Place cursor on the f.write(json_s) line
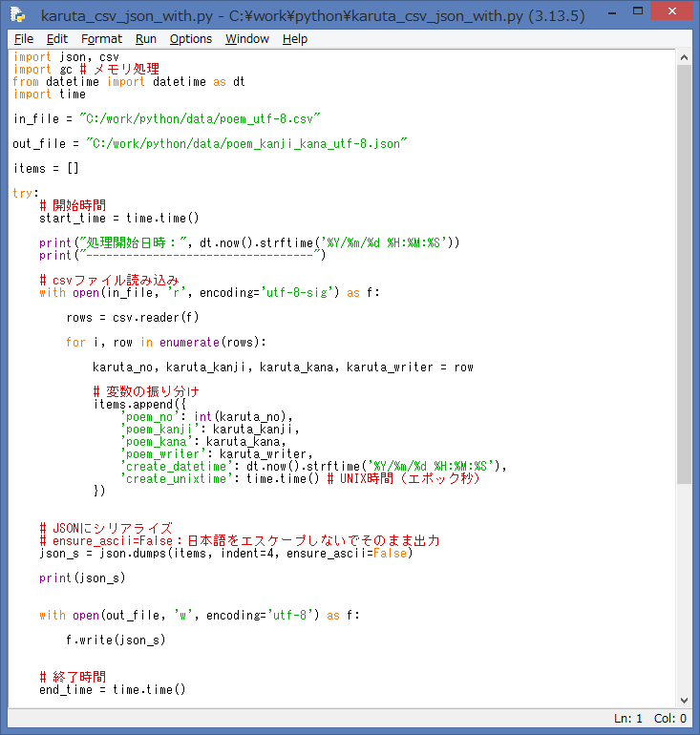The height and width of the screenshot is (735, 700). (116, 640)
